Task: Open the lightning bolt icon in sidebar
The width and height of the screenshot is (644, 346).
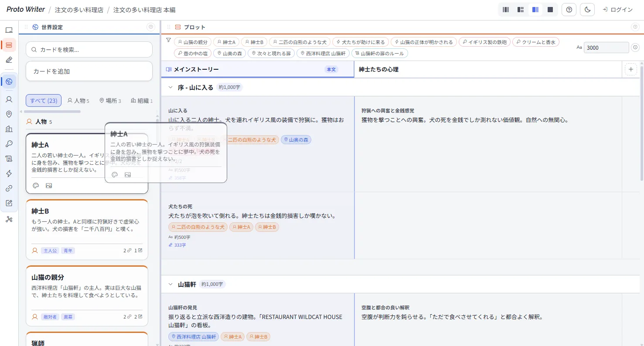Action: (x=9, y=173)
